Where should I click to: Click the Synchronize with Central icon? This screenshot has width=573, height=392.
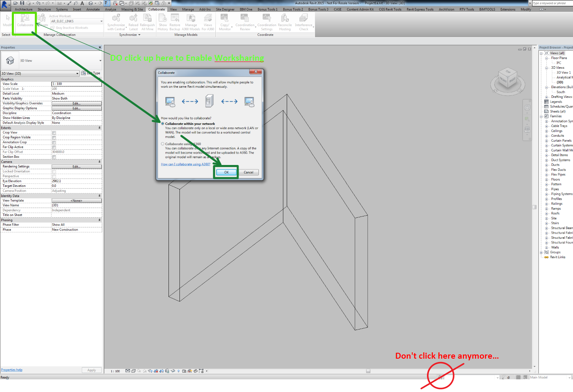click(116, 18)
